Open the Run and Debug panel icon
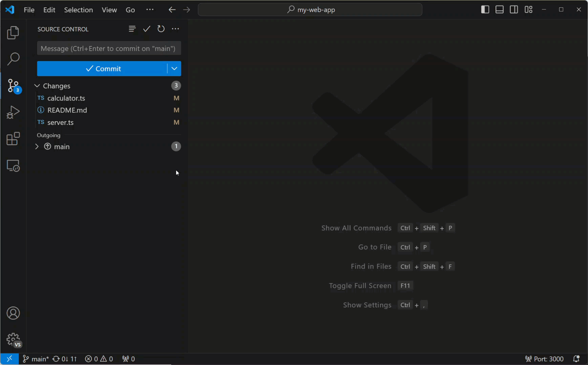 pos(13,112)
